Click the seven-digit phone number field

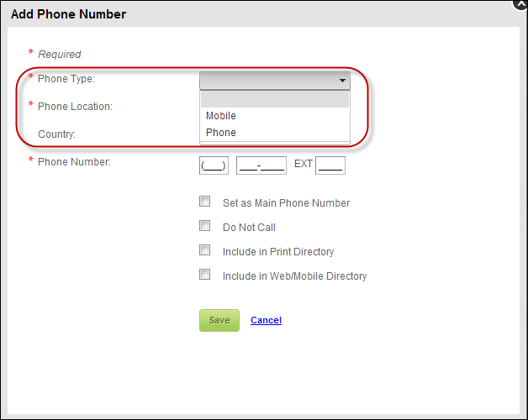pyautogui.click(x=261, y=165)
